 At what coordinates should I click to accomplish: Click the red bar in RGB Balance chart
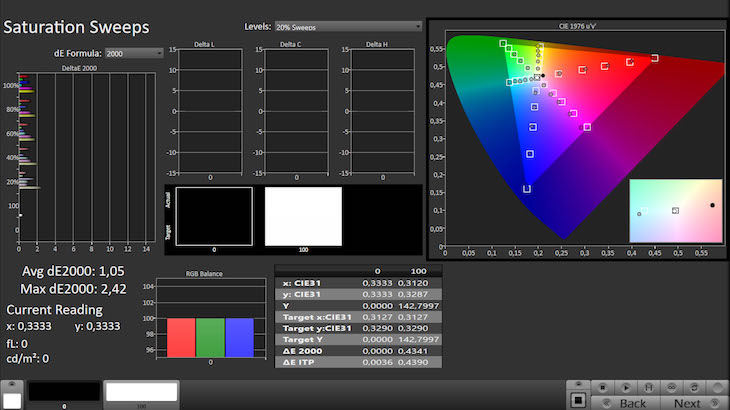pyautogui.click(x=182, y=336)
